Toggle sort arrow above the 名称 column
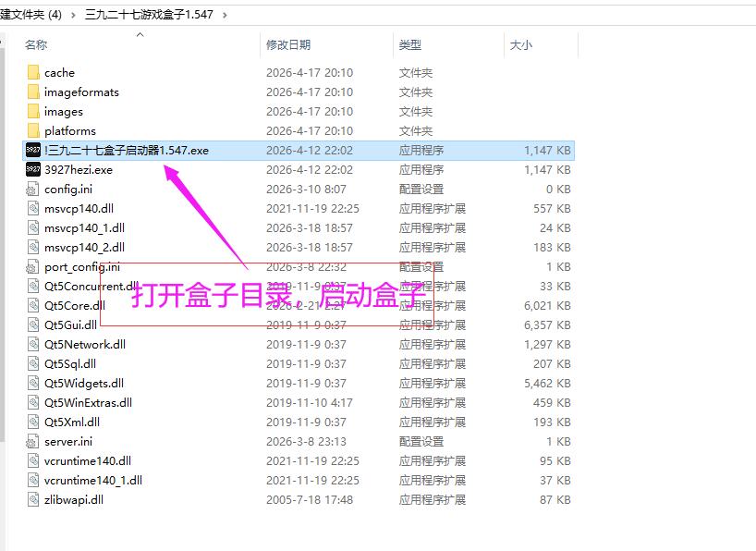The height and width of the screenshot is (551, 756). point(140,35)
